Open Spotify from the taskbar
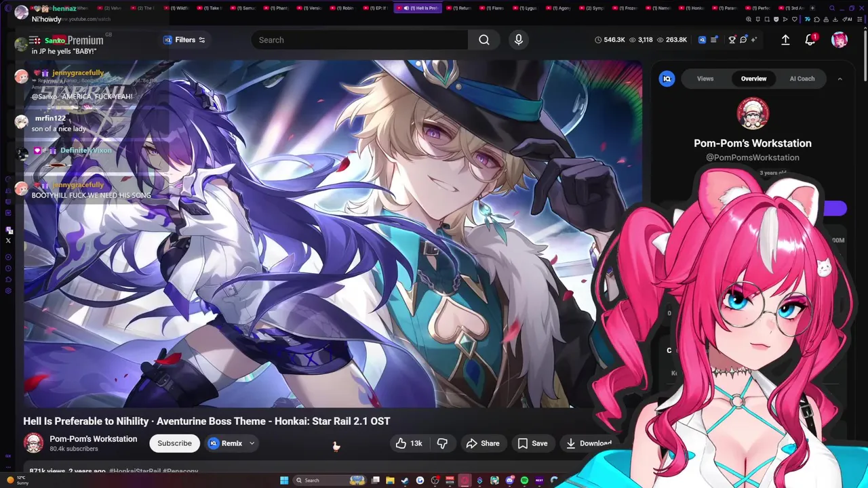Image resolution: width=868 pixels, height=488 pixels. click(524, 481)
